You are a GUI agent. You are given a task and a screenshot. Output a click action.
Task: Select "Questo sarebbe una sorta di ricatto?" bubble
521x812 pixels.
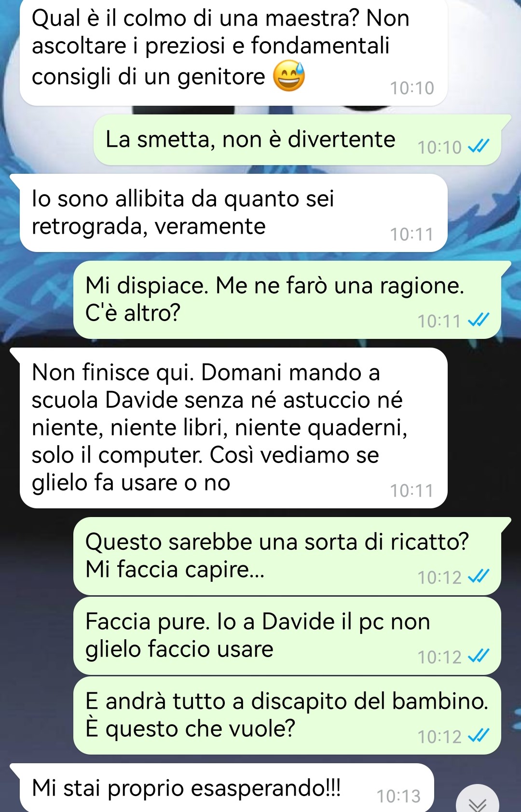pos(288,556)
